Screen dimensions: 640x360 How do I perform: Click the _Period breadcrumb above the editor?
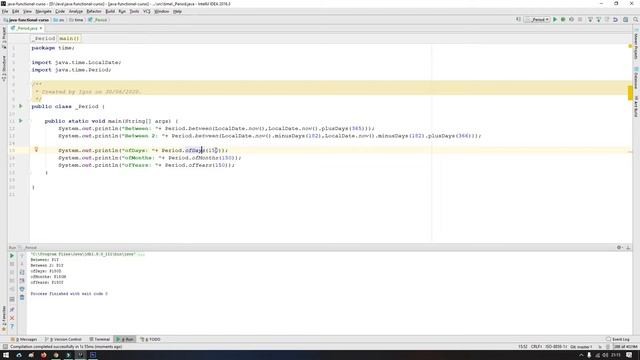[x=44, y=38]
